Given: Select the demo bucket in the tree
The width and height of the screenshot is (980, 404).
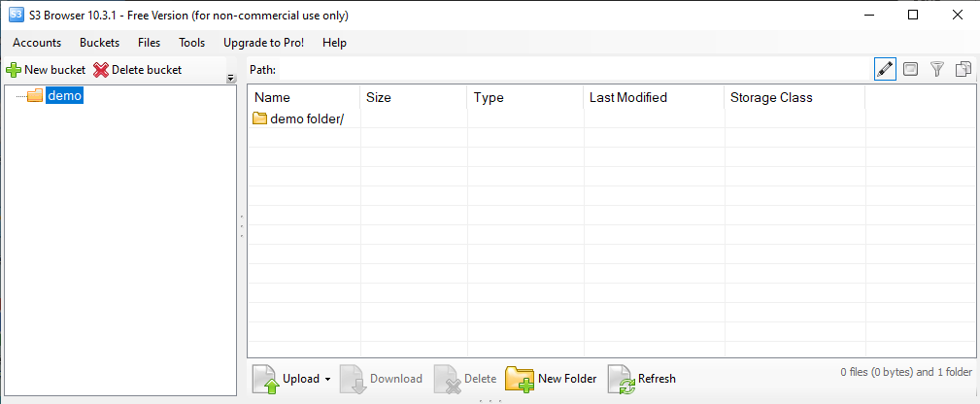Looking at the screenshot, I should point(64,96).
